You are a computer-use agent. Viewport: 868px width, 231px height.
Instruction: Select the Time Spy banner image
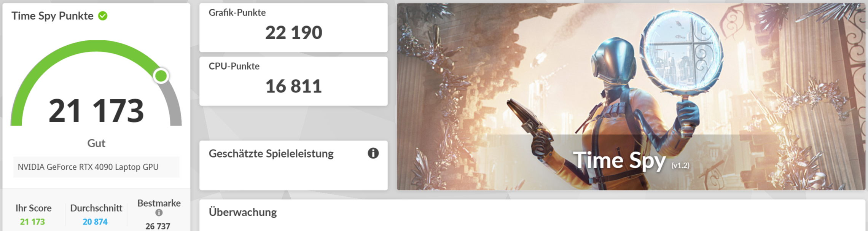tap(631, 97)
